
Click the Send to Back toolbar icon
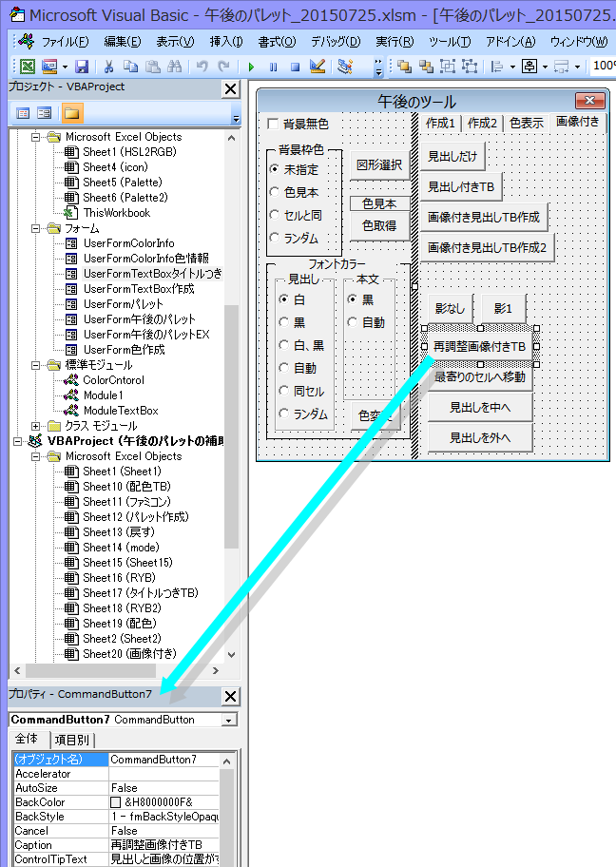(x=426, y=67)
